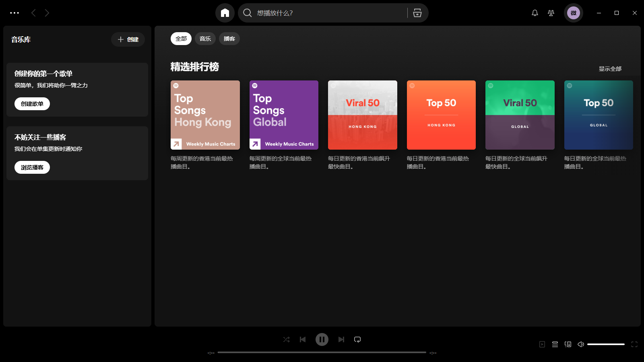Select the 音乐 filter chip
Image resolution: width=644 pixels, height=362 pixels.
(x=205, y=39)
